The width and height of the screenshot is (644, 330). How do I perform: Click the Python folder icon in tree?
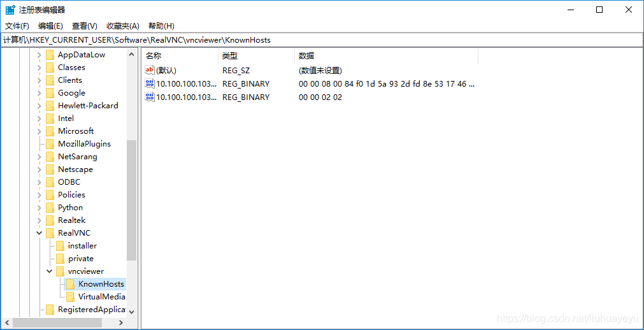pos(50,207)
